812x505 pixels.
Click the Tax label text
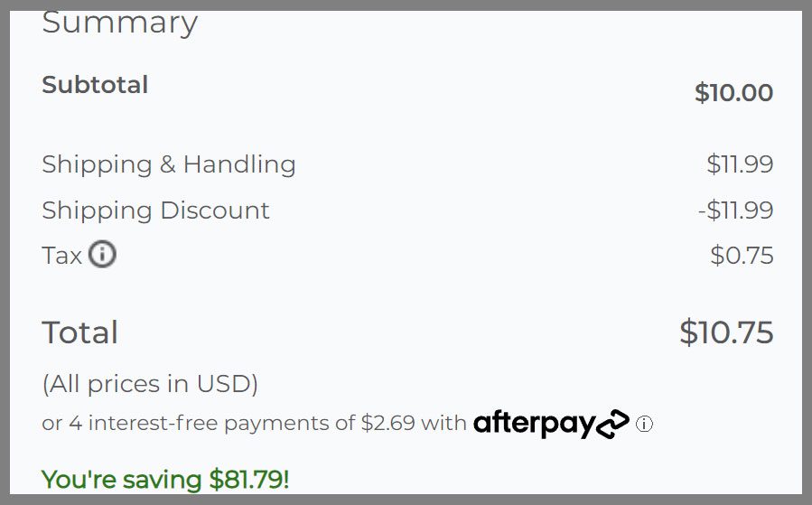(x=61, y=256)
